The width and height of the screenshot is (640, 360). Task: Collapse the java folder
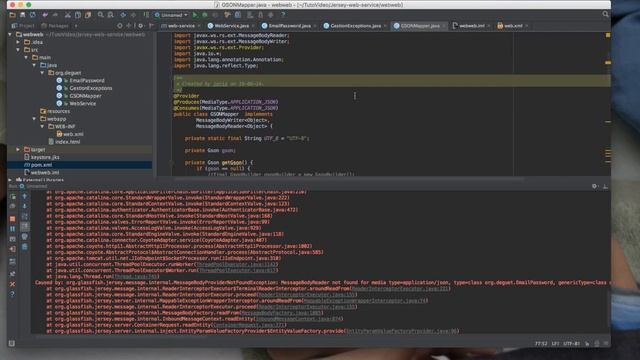pyautogui.click(x=34, y=65)
